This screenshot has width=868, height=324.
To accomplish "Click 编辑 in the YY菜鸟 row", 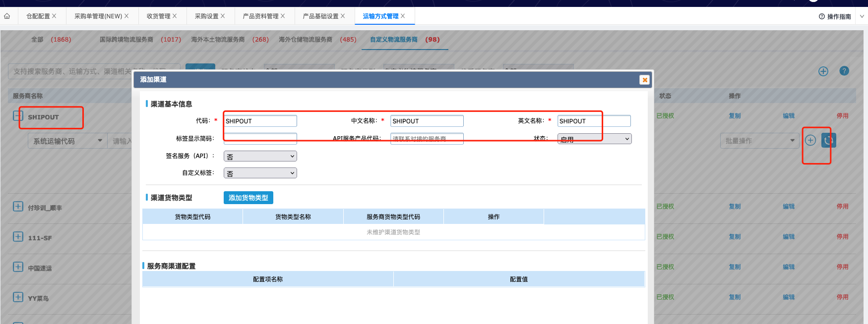I will point(789,297).
